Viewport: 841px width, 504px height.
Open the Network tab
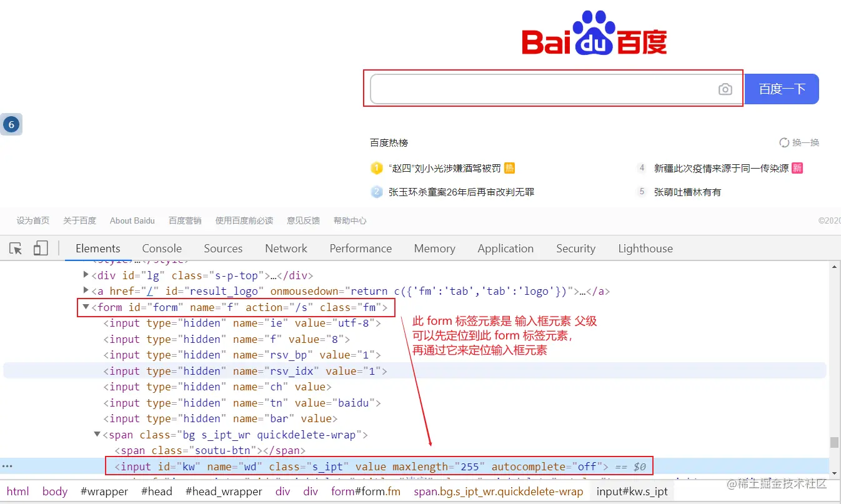tap(286, 249)
